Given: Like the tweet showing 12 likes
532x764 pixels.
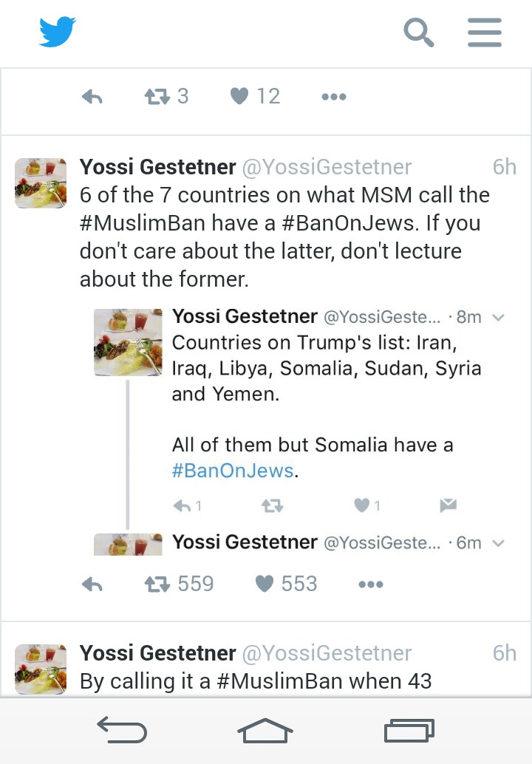Looking at the screenshot, I should click(239, 97).
